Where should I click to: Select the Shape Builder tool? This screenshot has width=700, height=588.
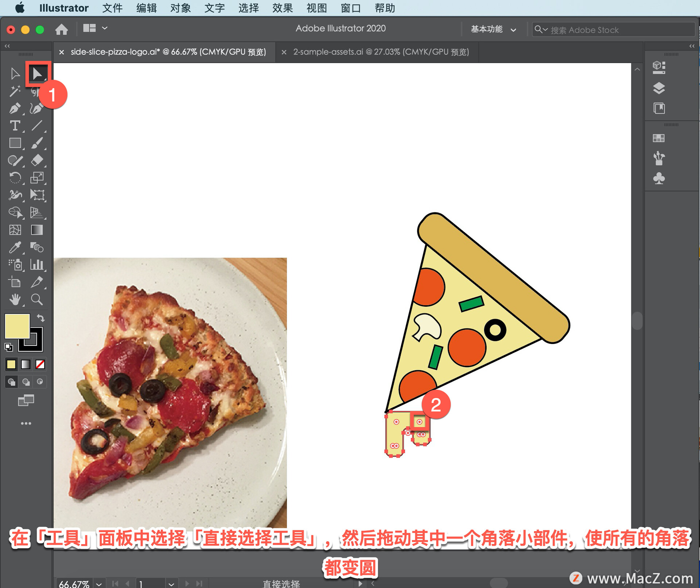(15, 212)
